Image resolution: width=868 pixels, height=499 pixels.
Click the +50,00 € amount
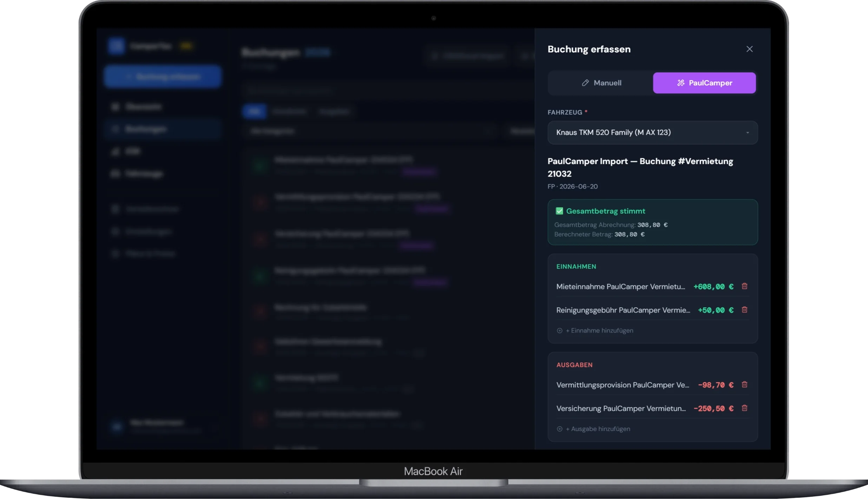(716, 310)
